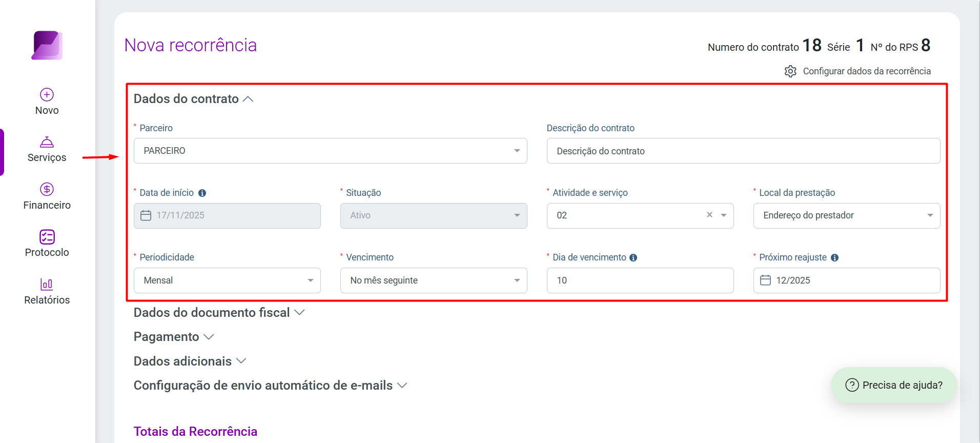
Task: Open the Financeiro dollar icon
Action: pyautogui.click(x=47, y=189)
